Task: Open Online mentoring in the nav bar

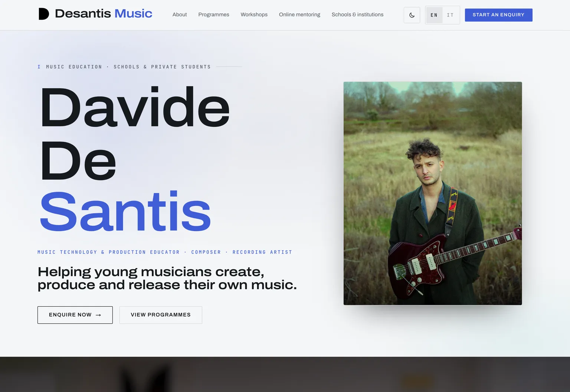Action: [299, 14]
